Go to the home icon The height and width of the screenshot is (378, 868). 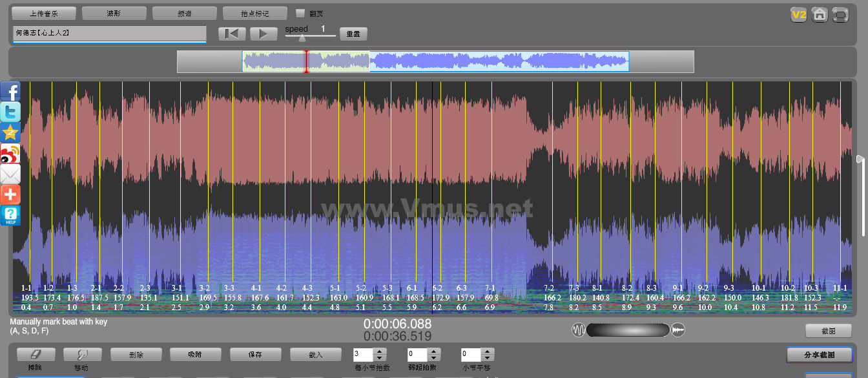pyautogui.click(x=820, y=15)
